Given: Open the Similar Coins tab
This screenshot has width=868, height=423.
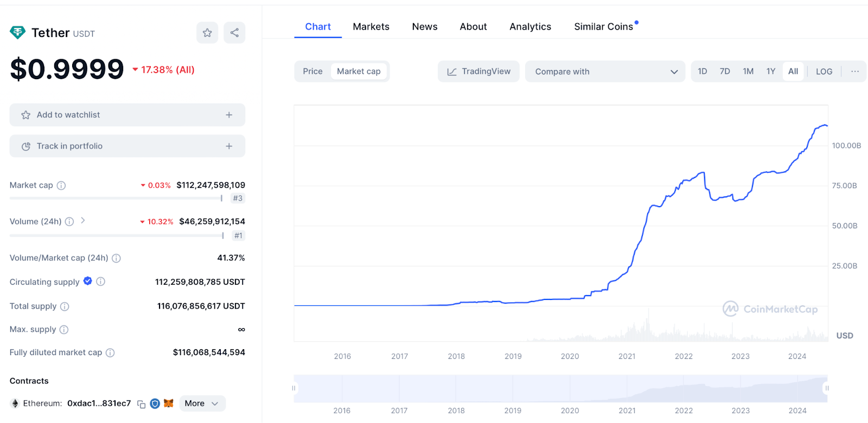Looking at the screenshot, I should (x=604, y=27).
